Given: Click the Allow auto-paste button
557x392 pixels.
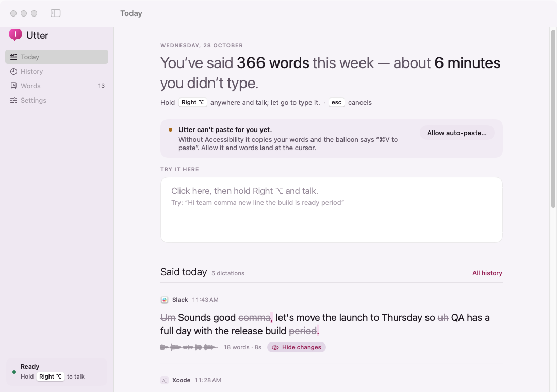Looking at the screenshot, I should click(457, 133).
